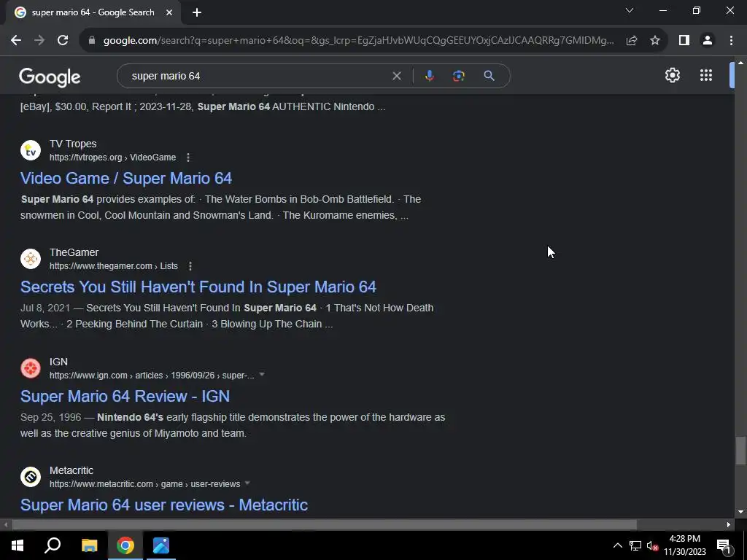This screenshot has height=560, width=747.
Task: Open File Explorer from taskbar
Action: [89, 545]
